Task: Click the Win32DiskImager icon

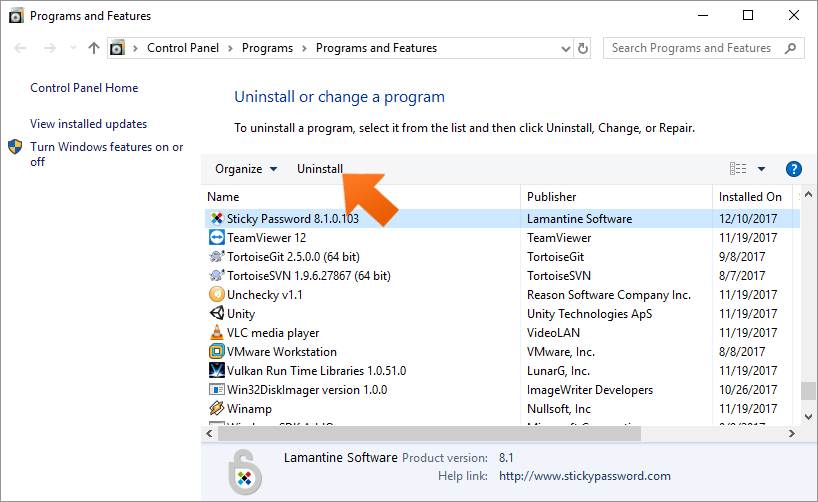Action: (x=216, y=389)
